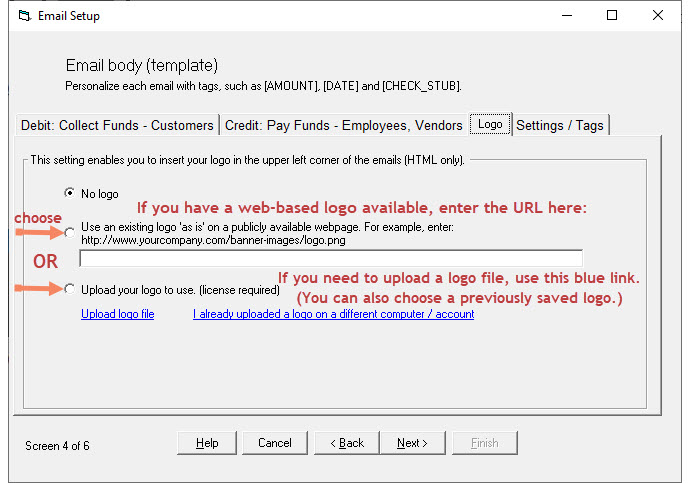
Task: Minimize the Email Setup window
Action: coord(566,16)
